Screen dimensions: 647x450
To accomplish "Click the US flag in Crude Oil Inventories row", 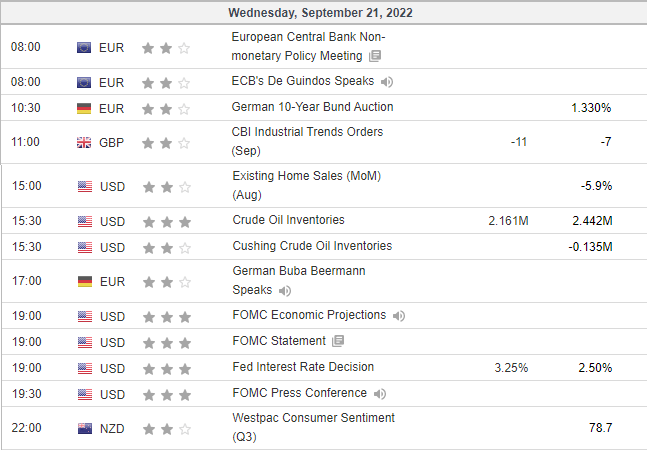I will 85,221.
